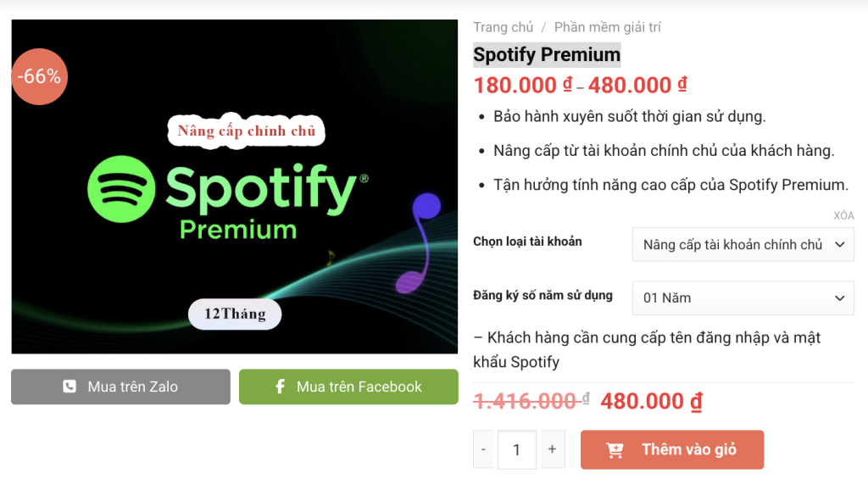Expand the '01 Năm' subscription duration dropdown
This screenshot has width=868, height=484.
(743, 298)
